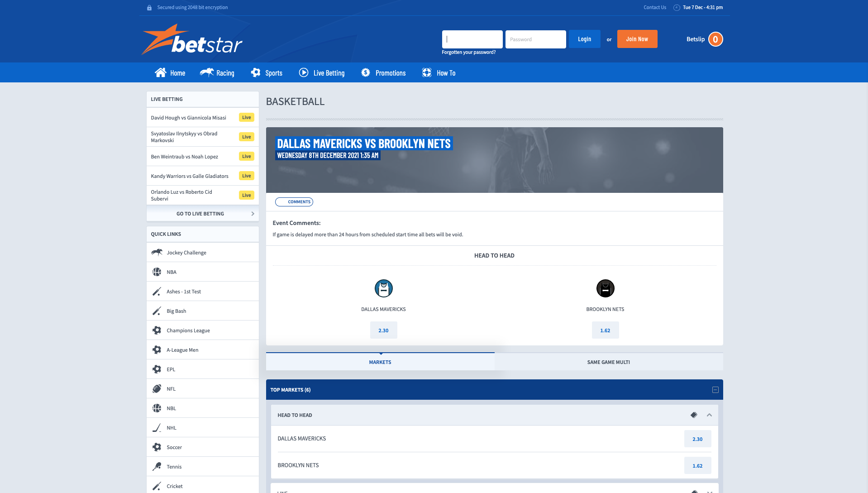
Task: Open the How To menu item
Action: pos(439,72)
